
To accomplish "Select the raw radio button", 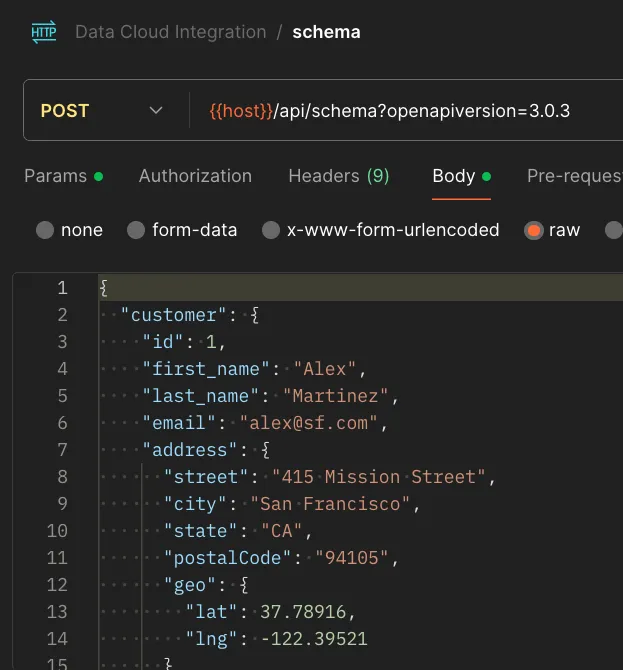I will click(534, 230).
